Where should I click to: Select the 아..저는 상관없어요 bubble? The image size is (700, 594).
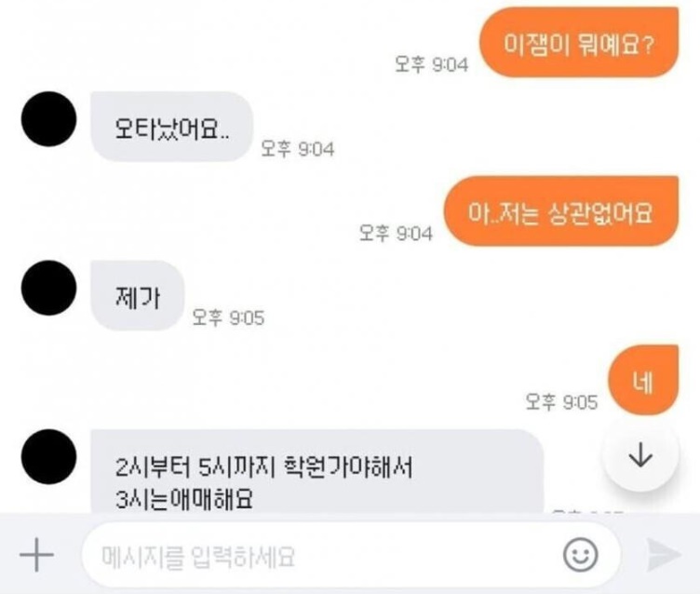561,211
